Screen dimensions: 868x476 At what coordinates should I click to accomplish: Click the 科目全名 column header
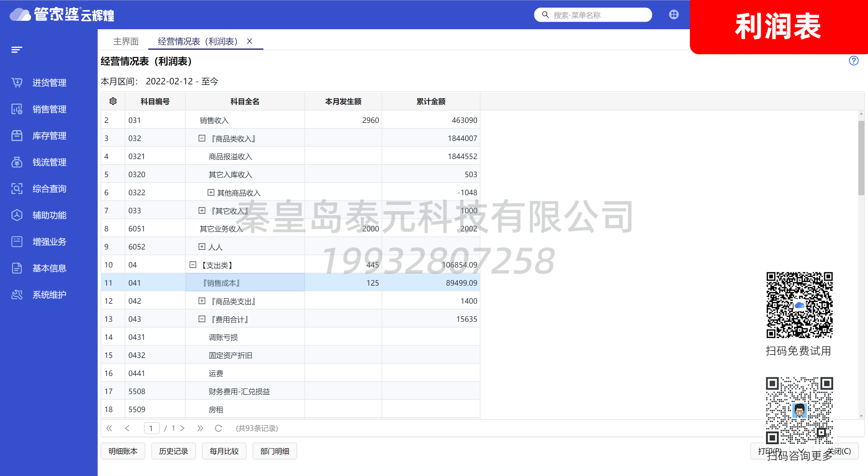click(x=245, y=101)
